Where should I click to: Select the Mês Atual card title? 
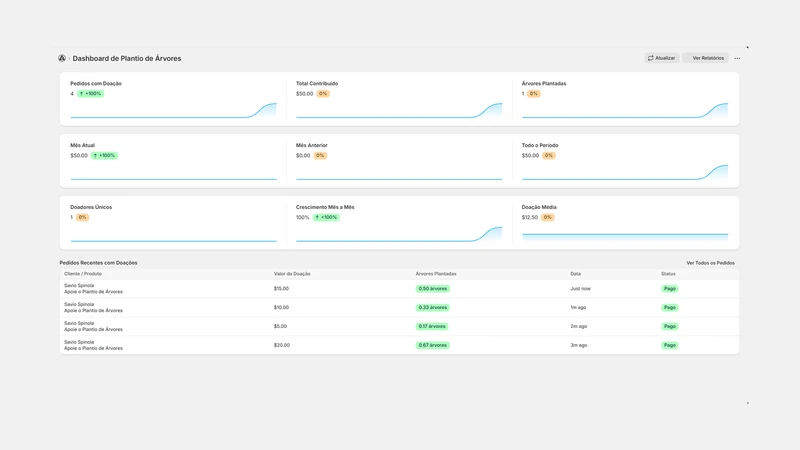click(83, 145)
